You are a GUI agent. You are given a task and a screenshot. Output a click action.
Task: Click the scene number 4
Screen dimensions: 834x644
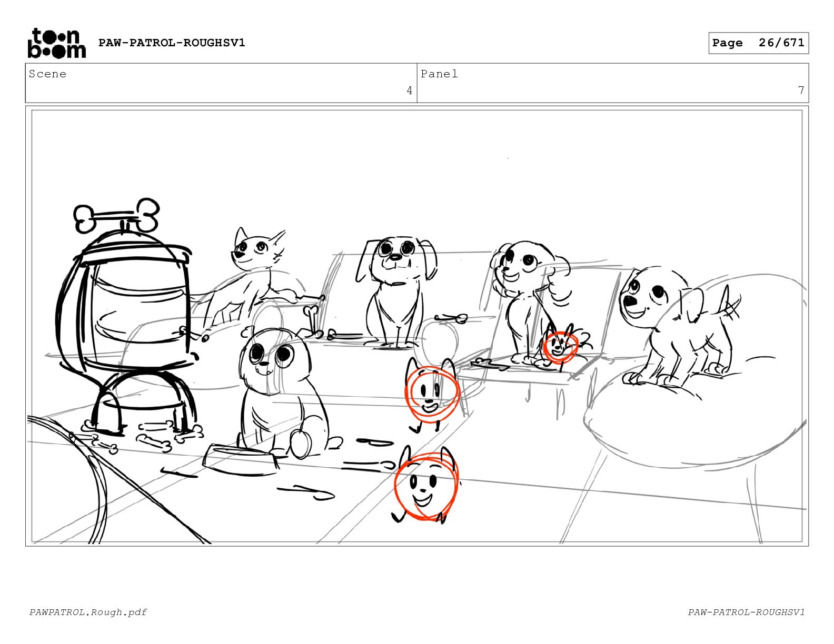[x=409, y=90]
